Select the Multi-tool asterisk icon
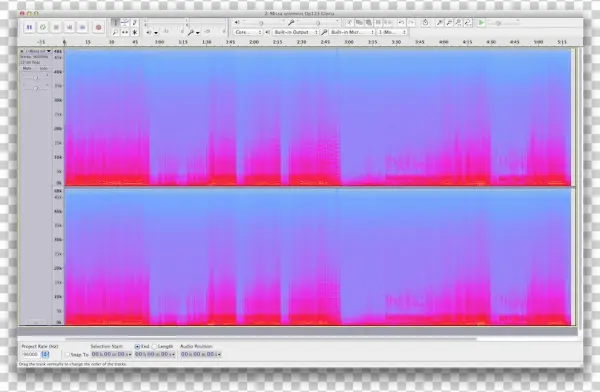Viewport: 600px width, 392px height. coord(134,32)
